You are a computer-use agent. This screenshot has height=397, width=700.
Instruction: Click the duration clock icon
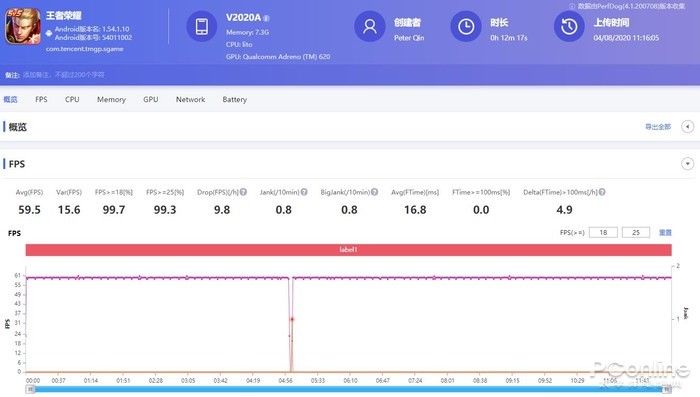point(466,26)
